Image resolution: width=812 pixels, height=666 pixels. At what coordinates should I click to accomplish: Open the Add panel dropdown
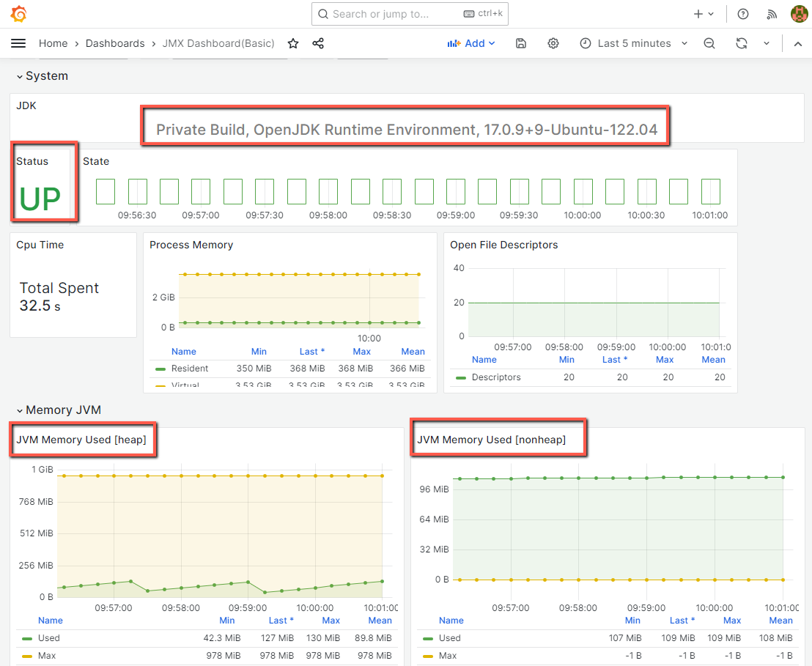[x=471, y=43]
